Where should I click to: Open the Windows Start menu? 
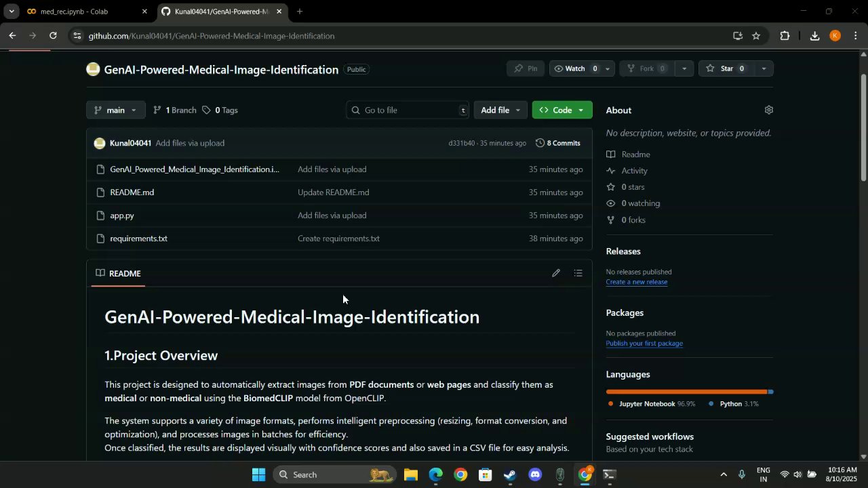(x=258, y=474)
